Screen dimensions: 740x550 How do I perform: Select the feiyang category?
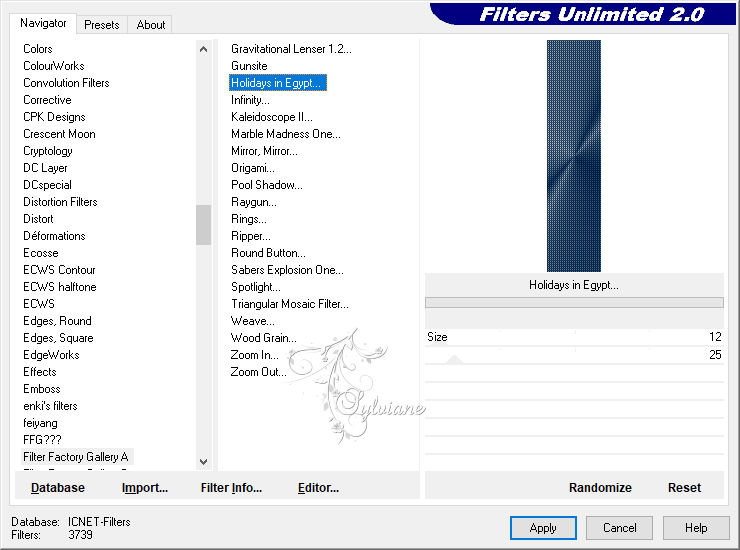click(x=40, y=423)
